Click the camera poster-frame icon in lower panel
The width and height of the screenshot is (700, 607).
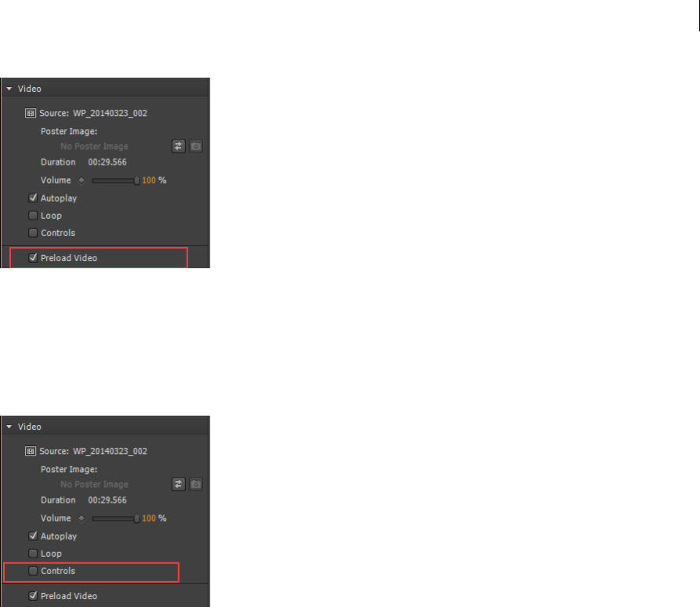(195, 484)
